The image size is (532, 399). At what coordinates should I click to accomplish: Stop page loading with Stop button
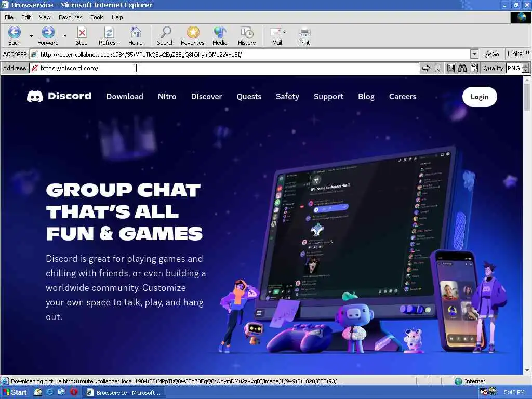click(82, 36)
